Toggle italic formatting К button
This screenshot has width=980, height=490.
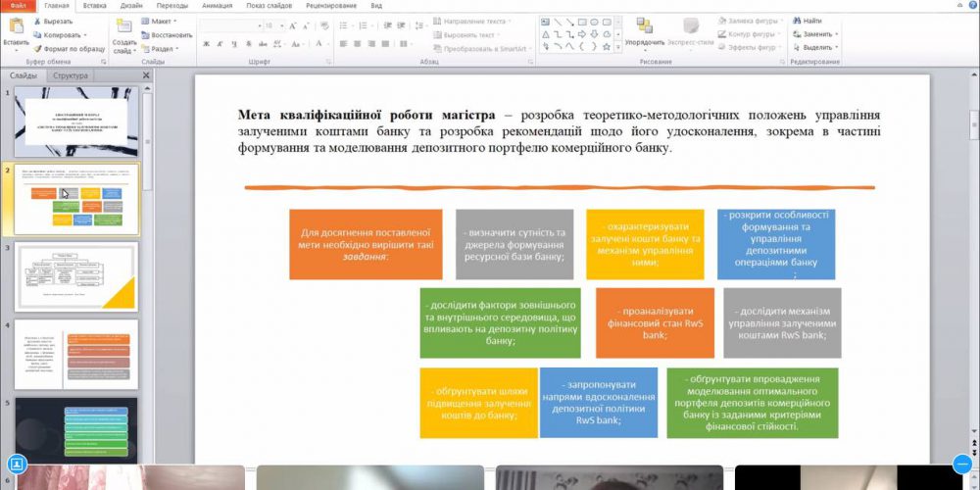pos(219,44)
